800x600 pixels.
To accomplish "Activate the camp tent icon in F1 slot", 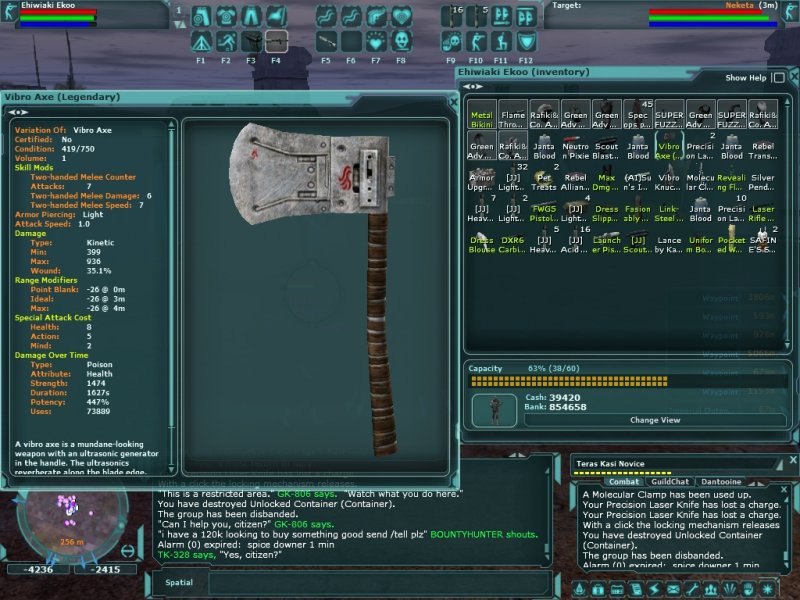I will pos(201,42).
